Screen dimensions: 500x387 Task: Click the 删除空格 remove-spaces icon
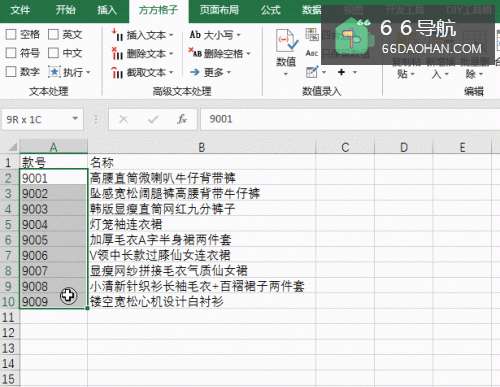tap(195, 52)
